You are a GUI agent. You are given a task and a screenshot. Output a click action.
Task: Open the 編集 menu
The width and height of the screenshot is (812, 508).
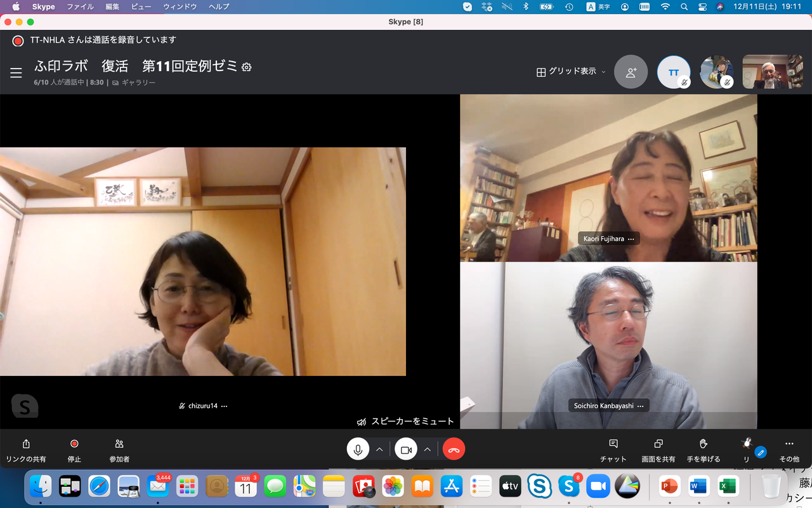[x=112, y=7]
